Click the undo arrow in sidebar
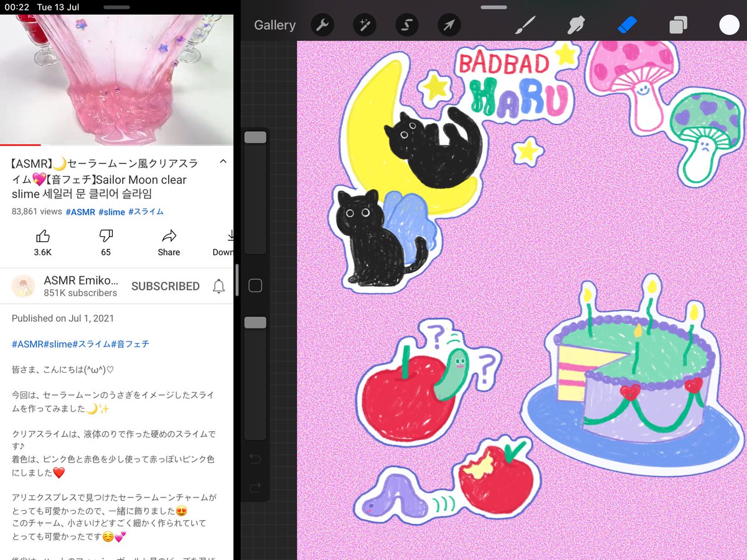This screenshot has width=747, height=560. coord(255,460)
